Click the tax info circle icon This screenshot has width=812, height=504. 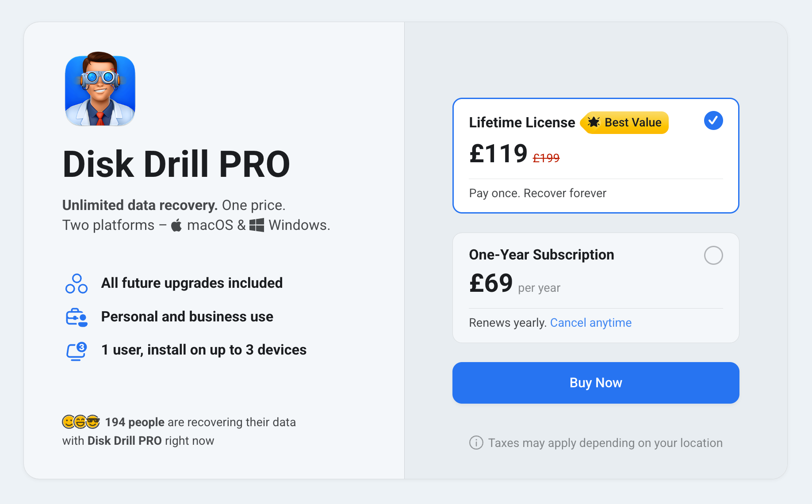(476, 443)
